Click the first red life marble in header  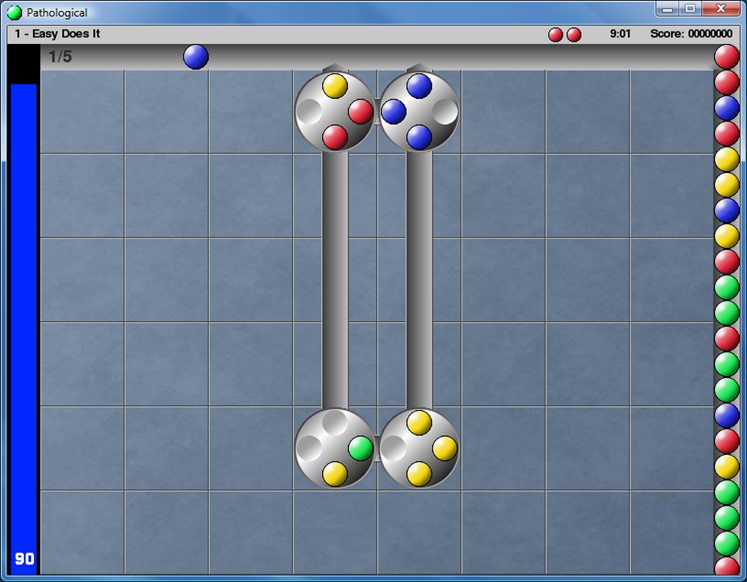(x=555, y=34)
